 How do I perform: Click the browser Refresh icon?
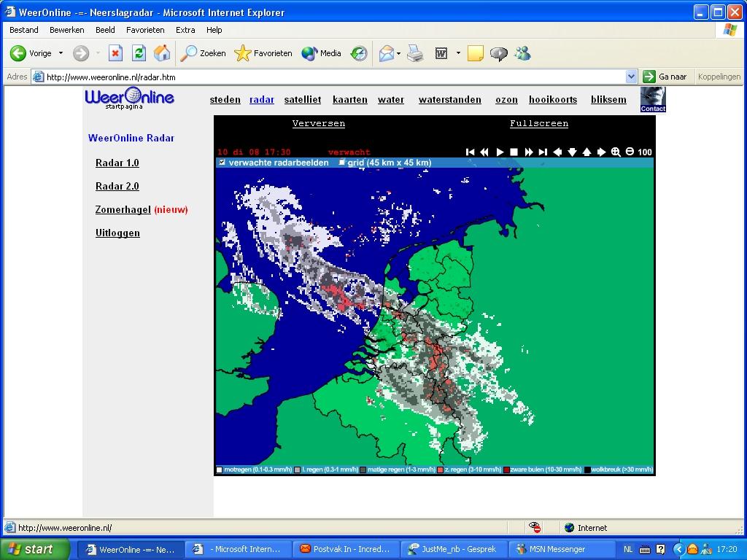(x=139, y=53)
